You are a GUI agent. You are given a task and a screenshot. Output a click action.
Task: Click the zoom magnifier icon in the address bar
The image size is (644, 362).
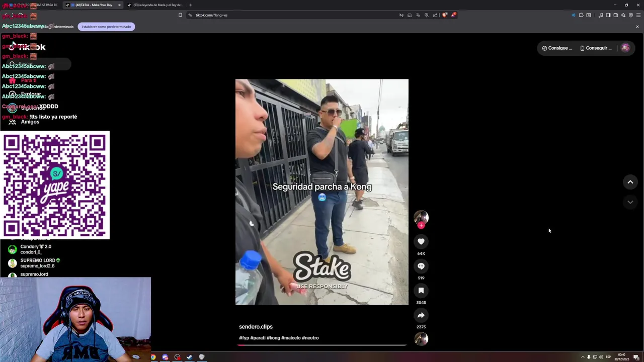click(x=426, y=15)
